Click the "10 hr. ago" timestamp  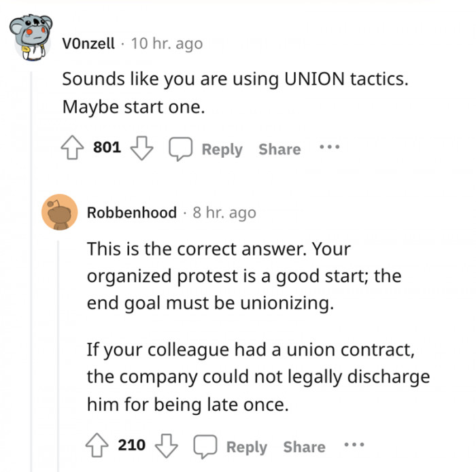click(x=166, y=44)
